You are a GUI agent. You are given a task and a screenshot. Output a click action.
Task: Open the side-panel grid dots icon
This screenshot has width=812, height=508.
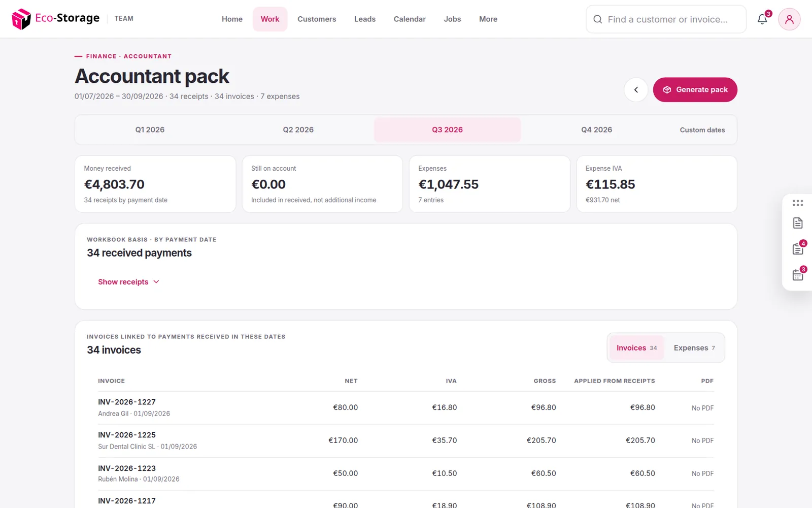798,203
